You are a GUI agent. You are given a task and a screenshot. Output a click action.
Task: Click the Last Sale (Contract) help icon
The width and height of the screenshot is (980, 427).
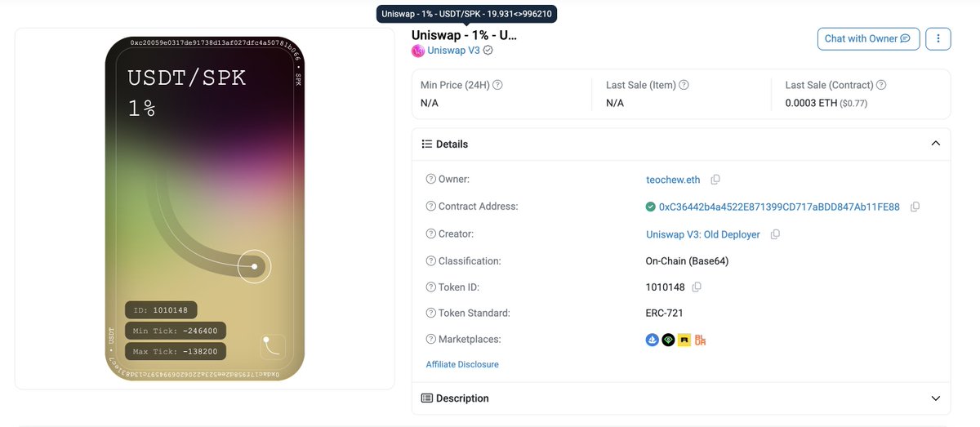(881, 85)
